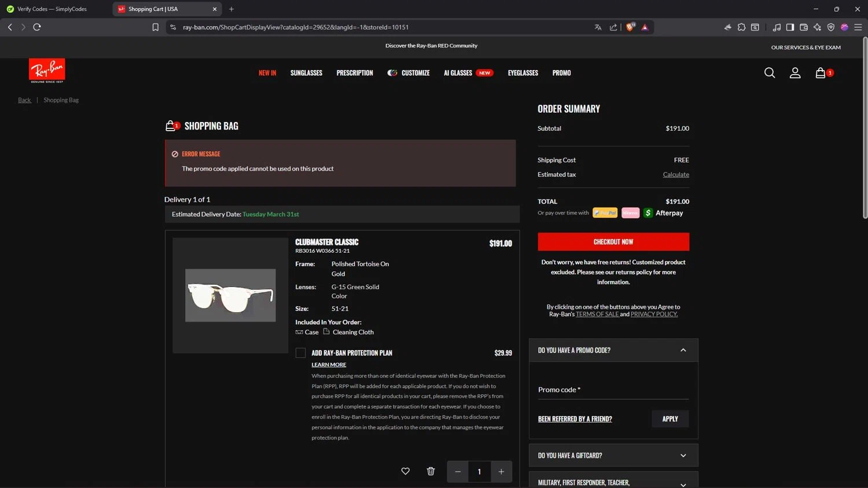Click Learn More about protection plan
Image resolution: width=868 pixels, height=488 pixels.
click(329, 365)
